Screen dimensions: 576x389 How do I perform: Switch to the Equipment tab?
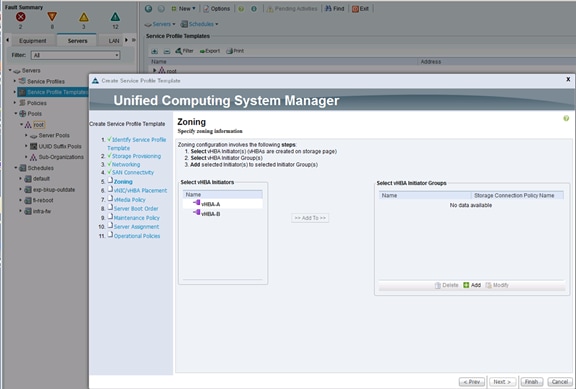[32, 40]
